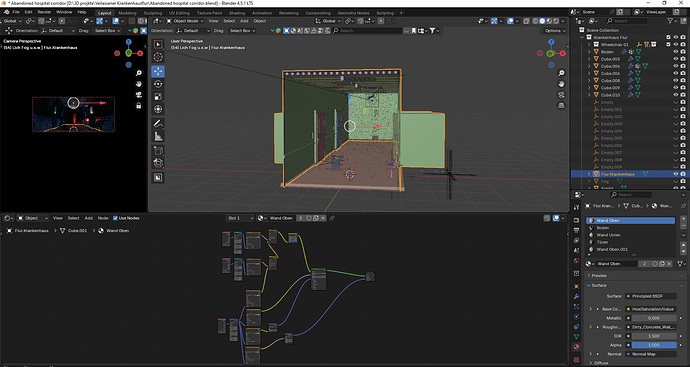Open the Material properties tab
Viewport: 690px width, 367px height.
coord(576,347)
